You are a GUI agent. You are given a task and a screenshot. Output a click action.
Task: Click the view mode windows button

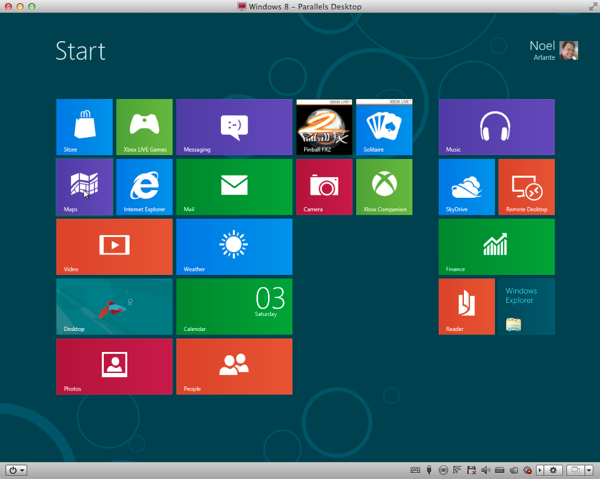[575, 470]
